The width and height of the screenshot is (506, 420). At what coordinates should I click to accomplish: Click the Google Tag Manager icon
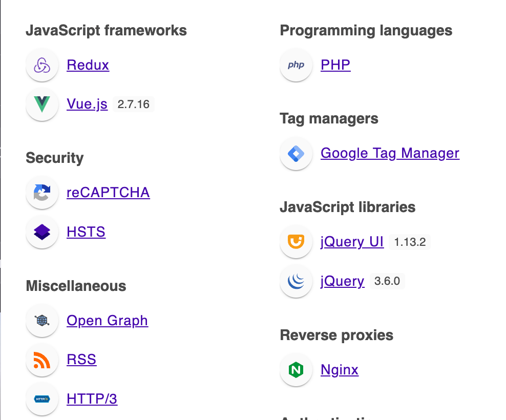296,153
